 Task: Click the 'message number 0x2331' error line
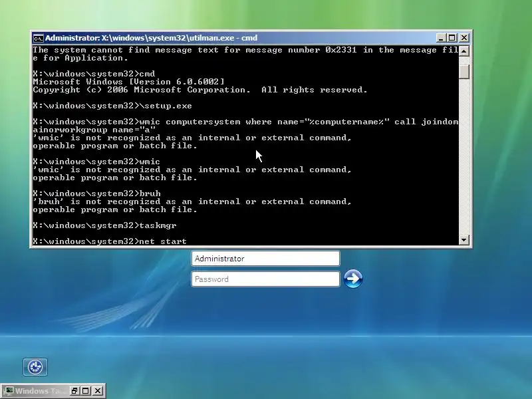tap(245, 54)
